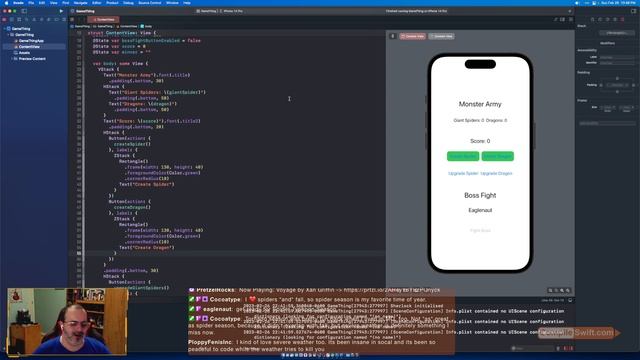Enable bottom padding checkbox in inspector
640x360 pixels.
tap(617, 92)
